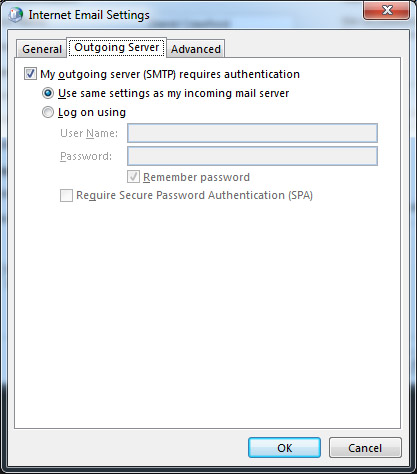
Task: Enable Require Secure Password Authentication (SPA) checkbox
Action: coord(66,195)
